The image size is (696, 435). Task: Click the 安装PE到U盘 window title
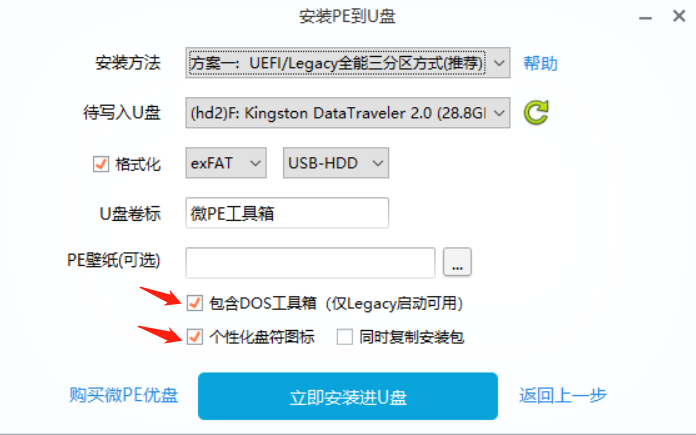347,16
